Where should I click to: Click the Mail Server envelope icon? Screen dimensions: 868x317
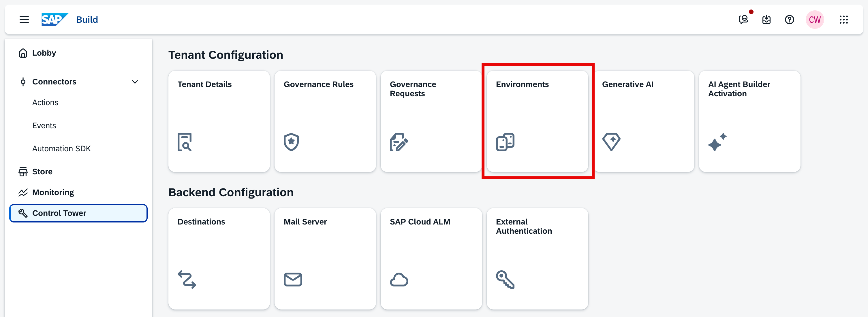(x=292, y=279)
